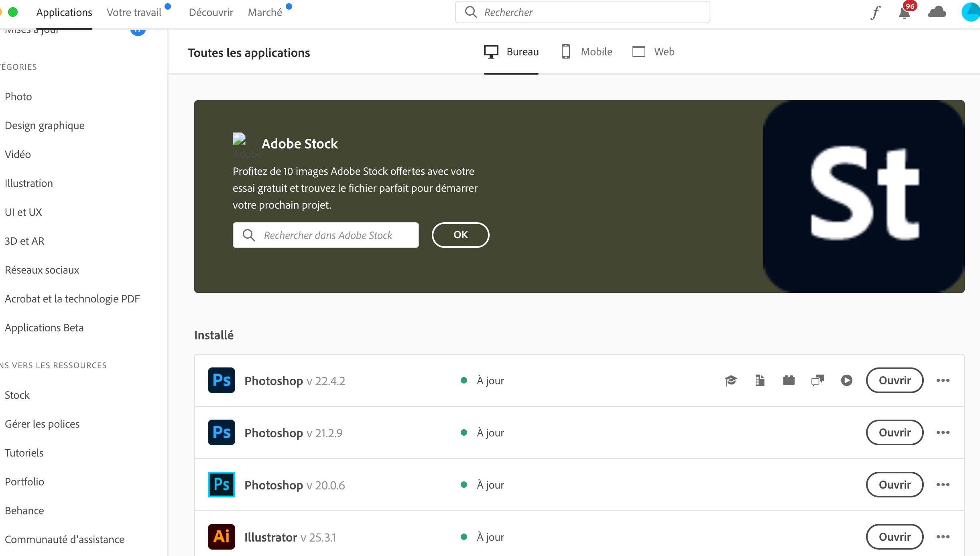Screen dimensions: 980x556
Task: Open the Découvrir top menu
Action: click(211, 12)
